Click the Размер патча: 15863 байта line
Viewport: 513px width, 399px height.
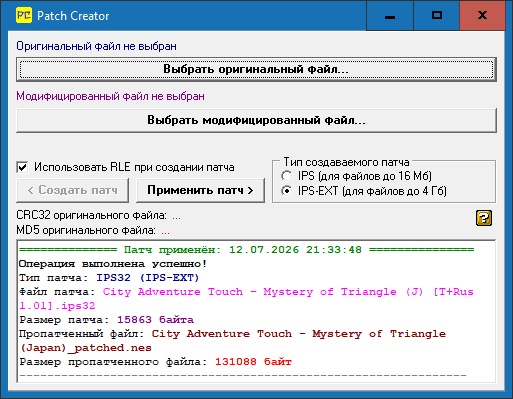point(106,320)
